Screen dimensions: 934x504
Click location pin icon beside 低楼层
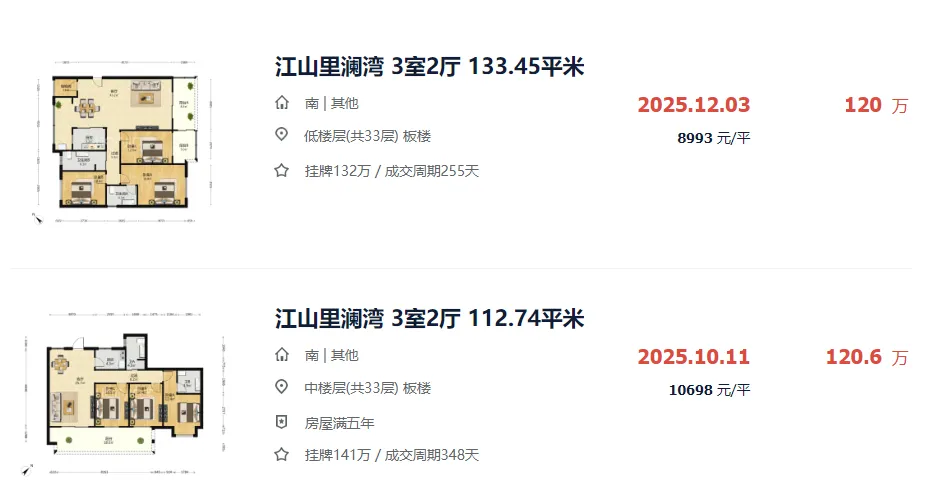[x=282, y=136]
